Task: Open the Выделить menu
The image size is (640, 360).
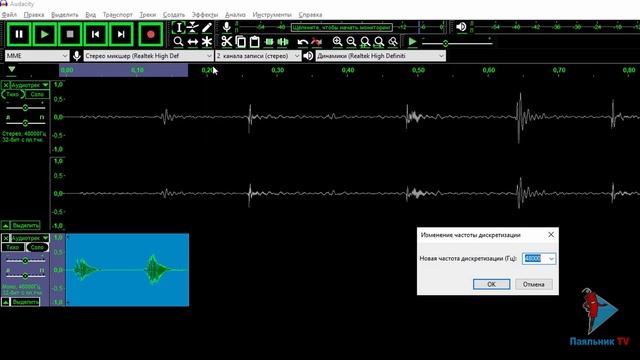Action: point(64,15)
